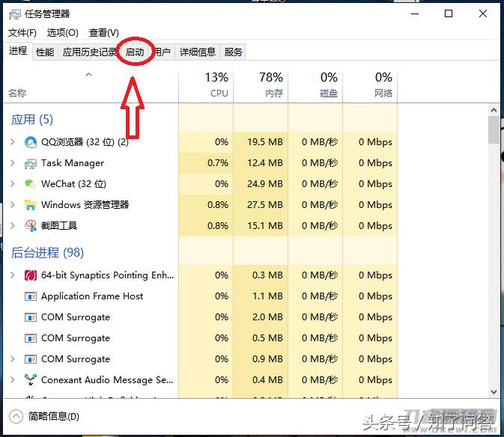Screen dimensions: 504x437
Task: Switch to the 应用历史记录 tab
Action: (x=89, y=52)
